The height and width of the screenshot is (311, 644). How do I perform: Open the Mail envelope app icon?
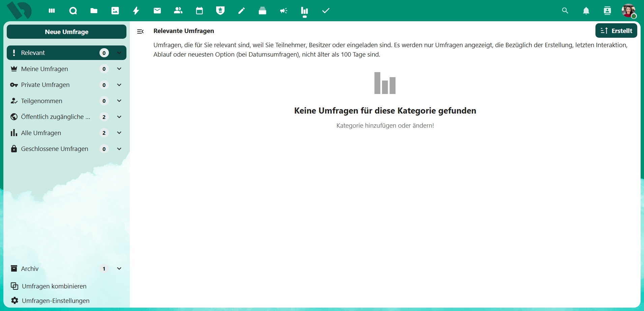click(157, 11)
